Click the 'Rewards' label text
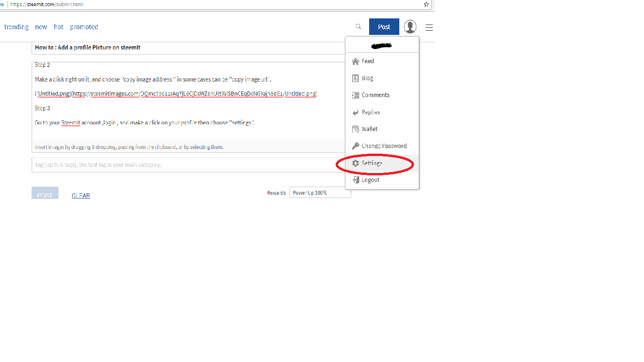Screen dimensions: 644x362 click(x=276, y=193)
